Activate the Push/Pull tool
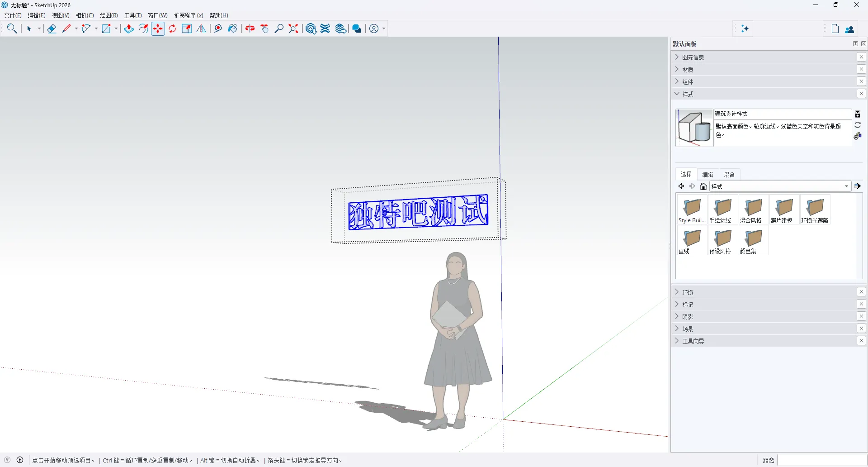Image resolution: width=868 pixels, height=467 pixels. coord(129,29)
